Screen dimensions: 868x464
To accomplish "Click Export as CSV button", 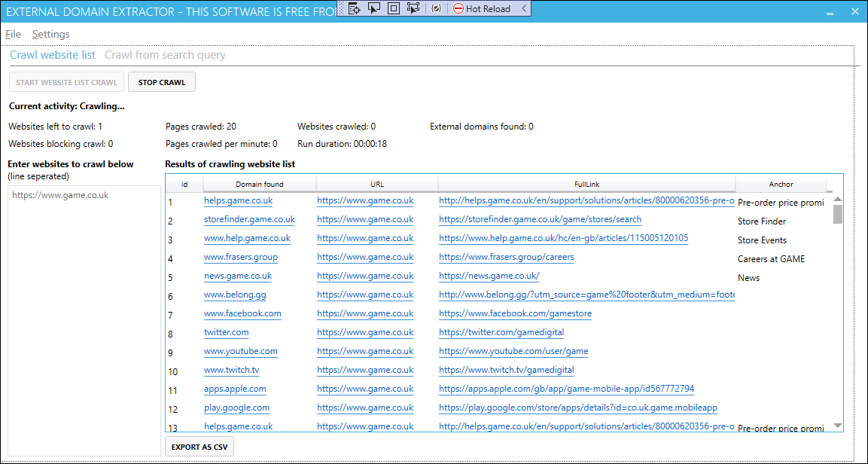I will pos(199,447).
